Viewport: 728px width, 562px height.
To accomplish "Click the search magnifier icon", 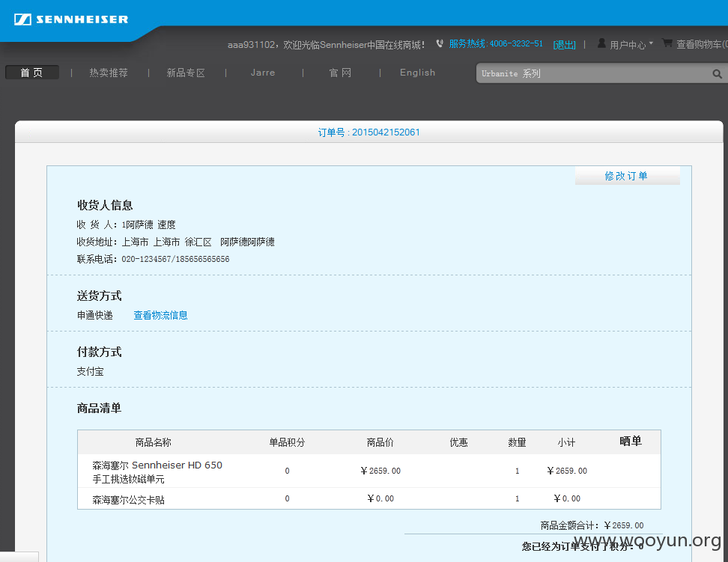I will [x=718, y=73].
